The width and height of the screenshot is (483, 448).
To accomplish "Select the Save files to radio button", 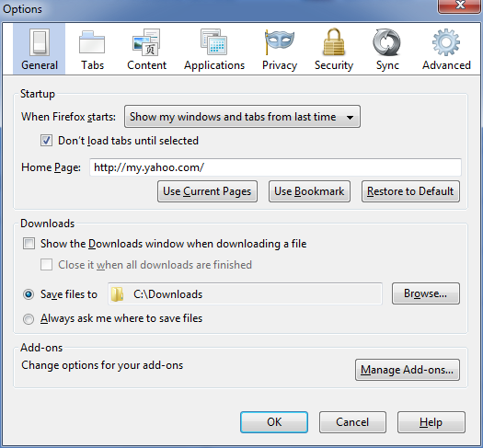I will 29,294.
